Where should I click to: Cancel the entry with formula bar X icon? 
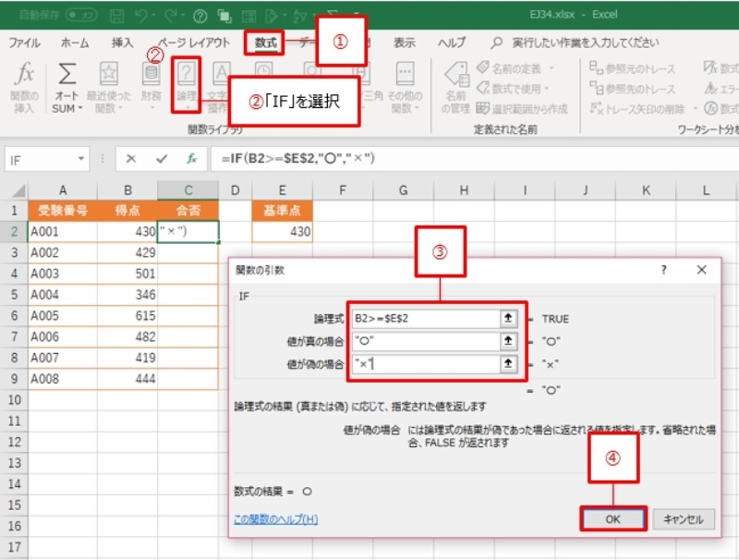(131, 158)
